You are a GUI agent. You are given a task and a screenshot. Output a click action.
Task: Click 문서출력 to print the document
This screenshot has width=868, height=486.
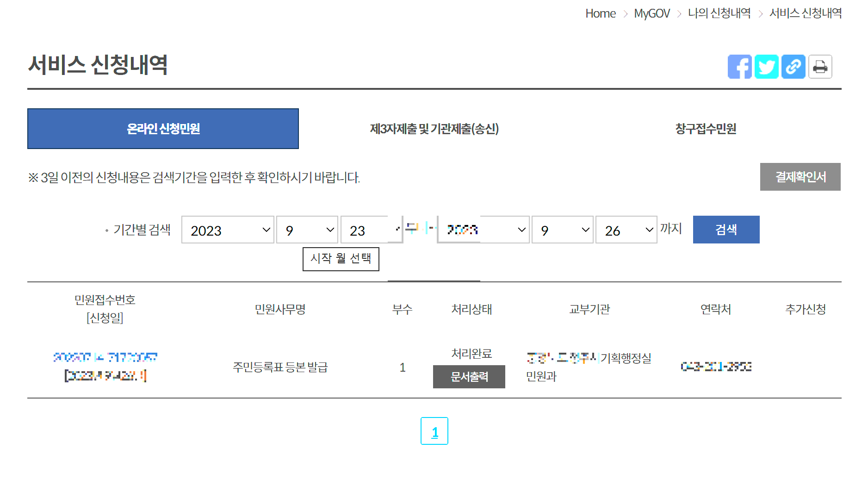coord(469,377)
